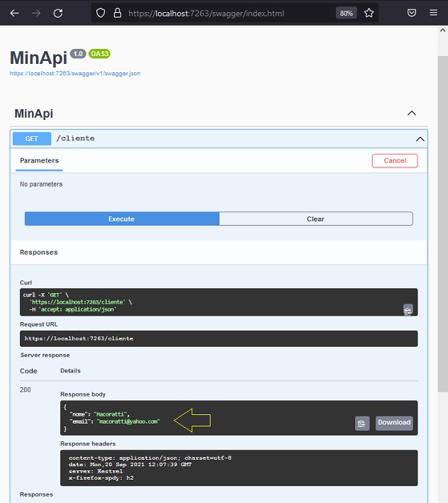The width and height of the screenshot is (448, 503).
Task: Bookmark this page with the star icon
Action: (369, 13)
